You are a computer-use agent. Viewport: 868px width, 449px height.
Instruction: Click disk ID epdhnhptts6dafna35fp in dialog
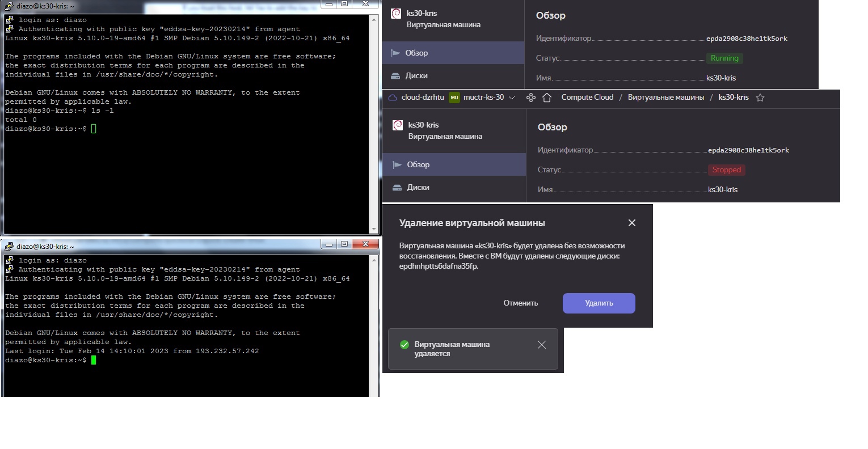(x=439, y=266)
